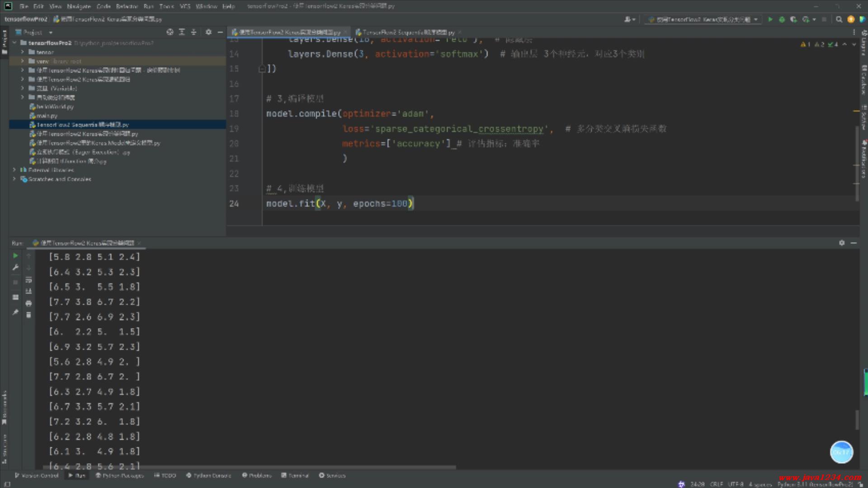The height and width of the screenshot is (488, 868).
Task: Open the Refactor menu
Action: (127, 6)
